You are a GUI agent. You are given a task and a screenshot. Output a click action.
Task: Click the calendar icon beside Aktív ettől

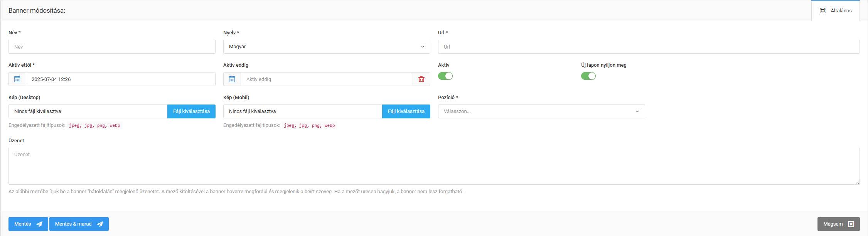pos(17,79)
